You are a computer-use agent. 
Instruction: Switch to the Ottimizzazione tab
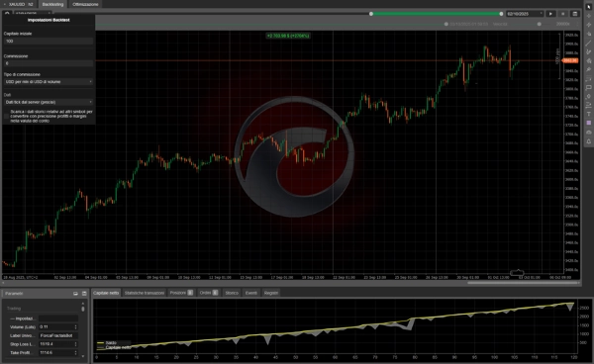[x=85, y=4]
